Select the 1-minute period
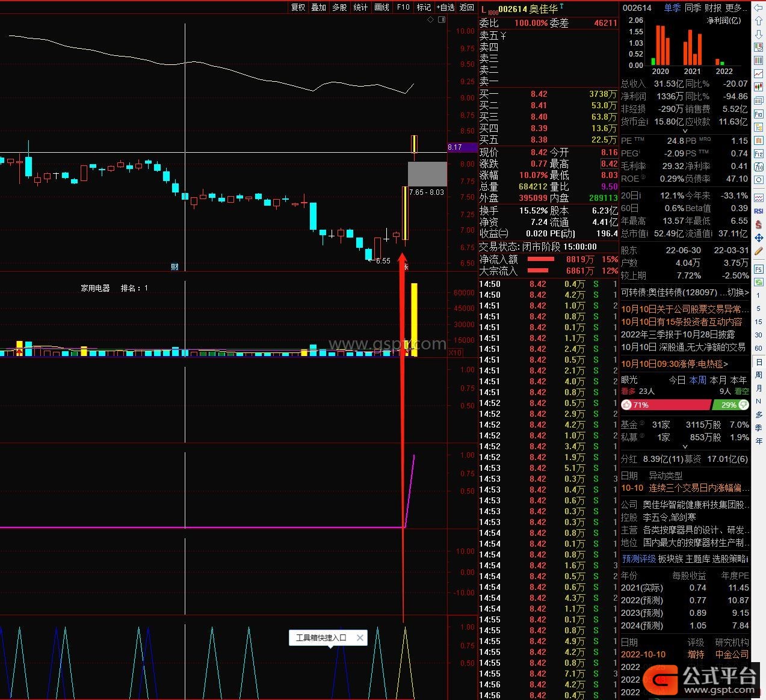The width and height of the screenshot is (766, 700). 759,295
